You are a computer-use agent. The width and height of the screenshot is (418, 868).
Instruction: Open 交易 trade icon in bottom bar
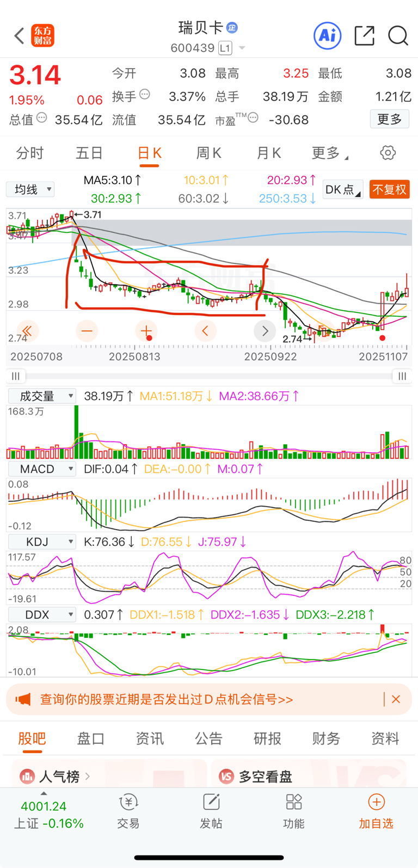tap(128, 802)
